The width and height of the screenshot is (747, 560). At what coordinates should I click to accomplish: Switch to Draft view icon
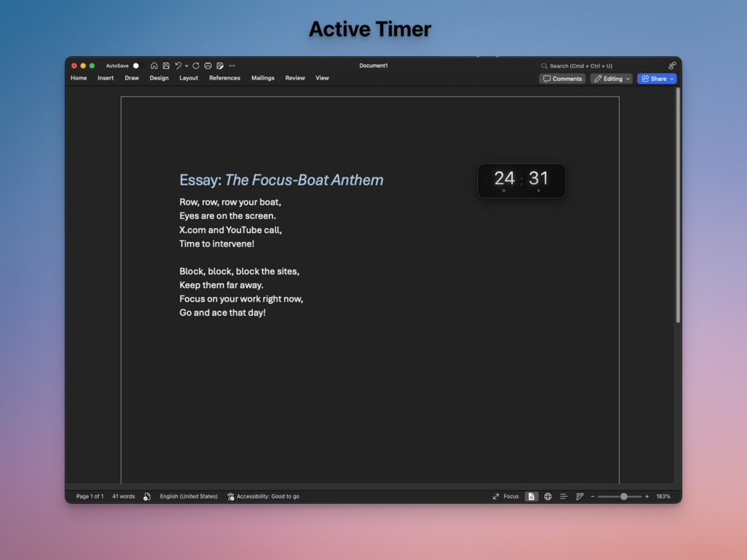pos(580,496)
